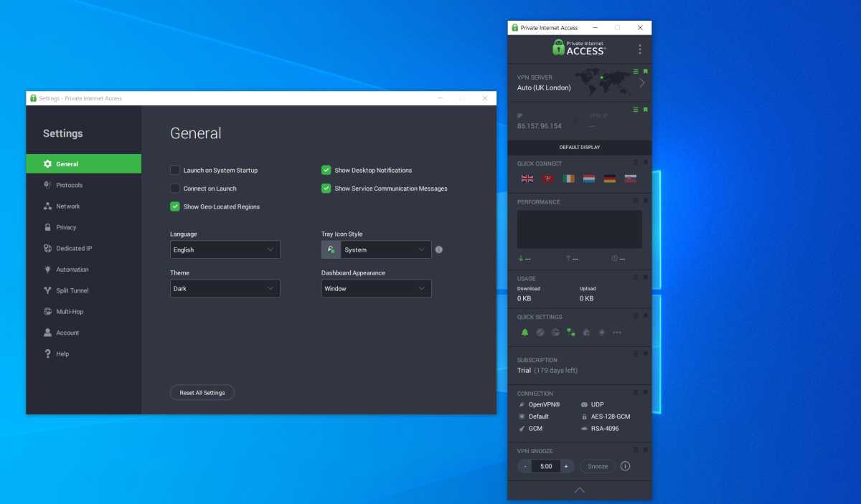Connect via the Germany flag
This screenshot has height=504, width=861.
point(610,179)
